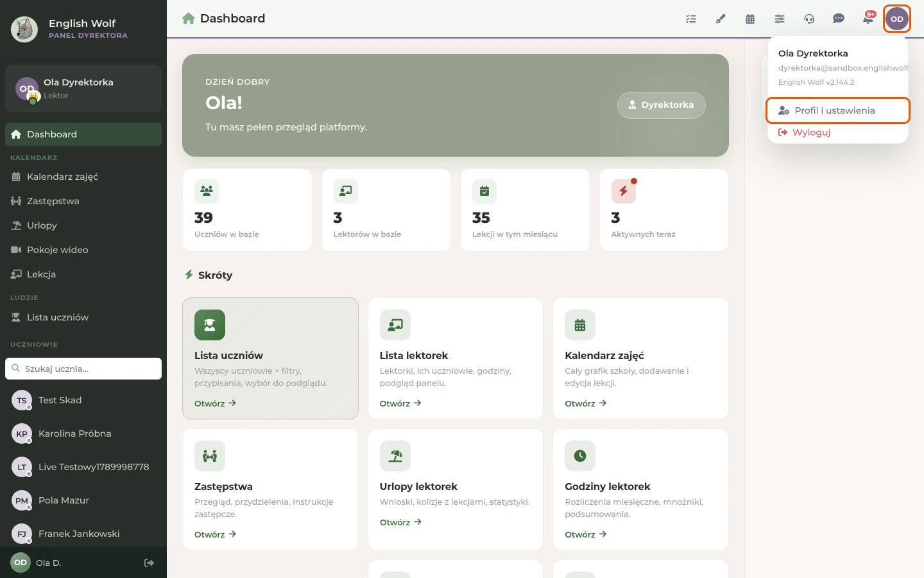The width and height of the screenshot is (924, 578).
Task: Click the Urlopy lektorek umbrella icon tile
Action: point(395,456)
